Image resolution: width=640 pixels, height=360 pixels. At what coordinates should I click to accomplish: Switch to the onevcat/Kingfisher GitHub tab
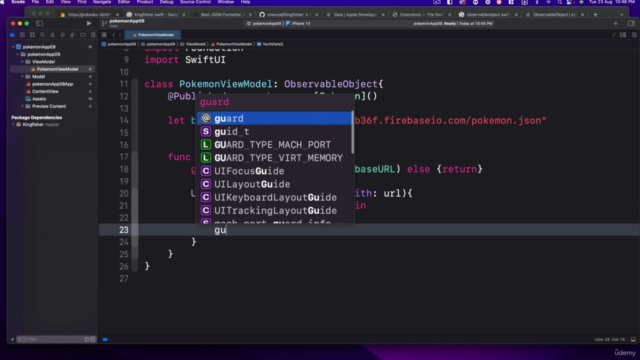tap(288, 15)
